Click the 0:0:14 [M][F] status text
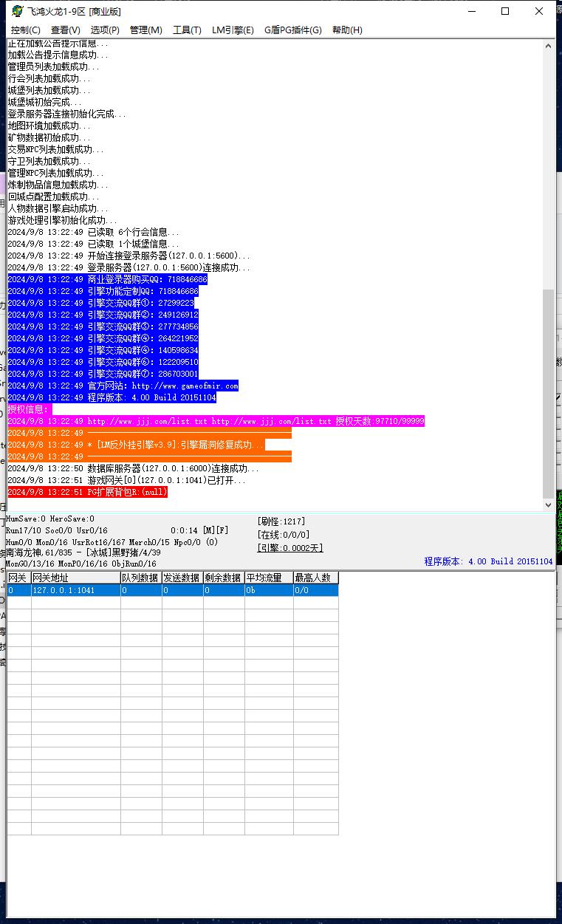Image resolution: width=562 pixels, height=924 pixels. (x=199, y=530)
